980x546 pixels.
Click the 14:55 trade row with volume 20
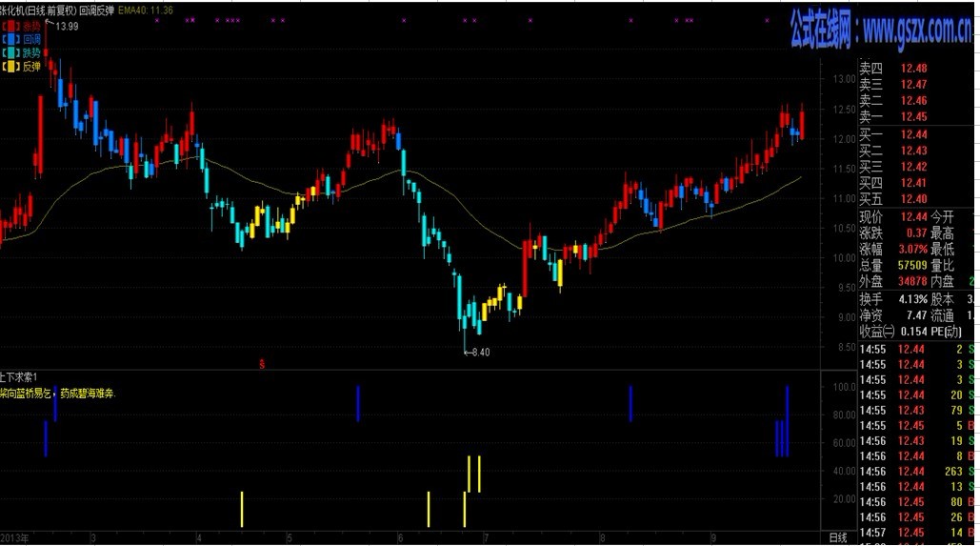(919, 395)
